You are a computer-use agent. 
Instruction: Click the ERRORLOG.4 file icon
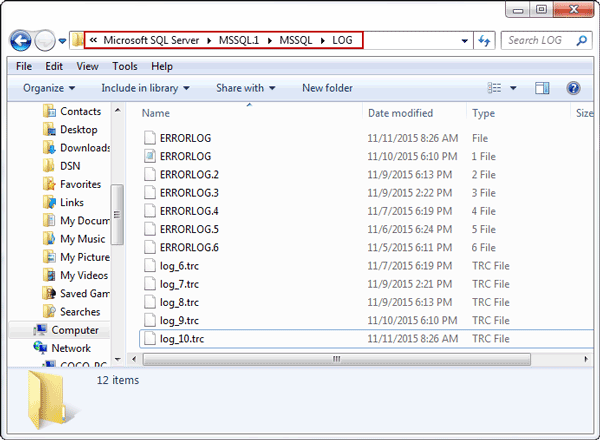(150, 211)
